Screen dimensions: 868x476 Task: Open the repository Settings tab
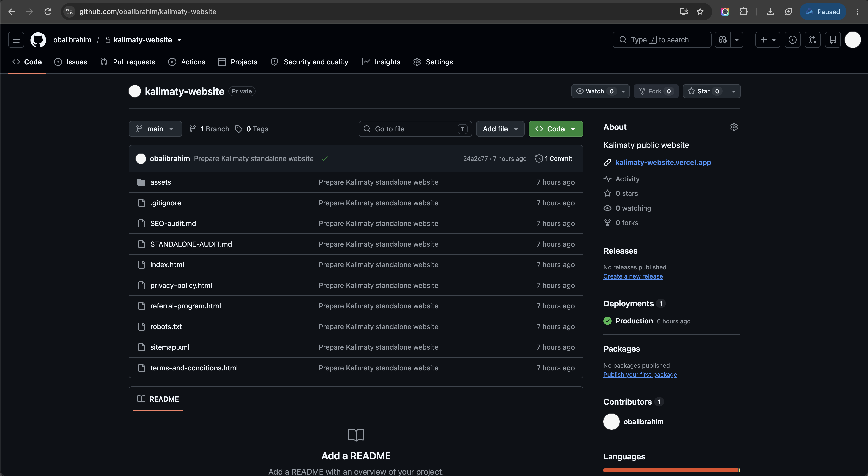click(433, 62)
